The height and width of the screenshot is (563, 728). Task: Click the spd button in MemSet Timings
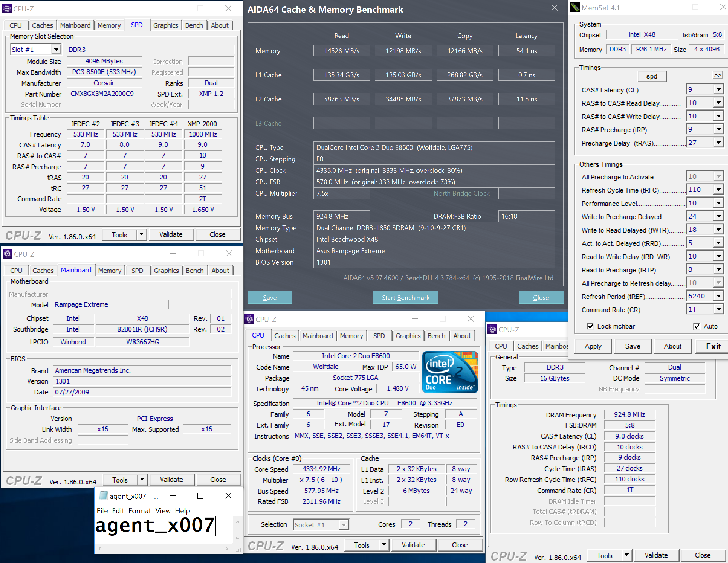pos(652,76)
